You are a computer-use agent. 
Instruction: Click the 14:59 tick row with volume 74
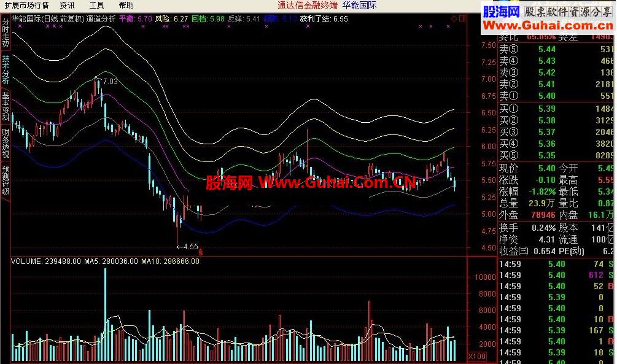point(556,265)
